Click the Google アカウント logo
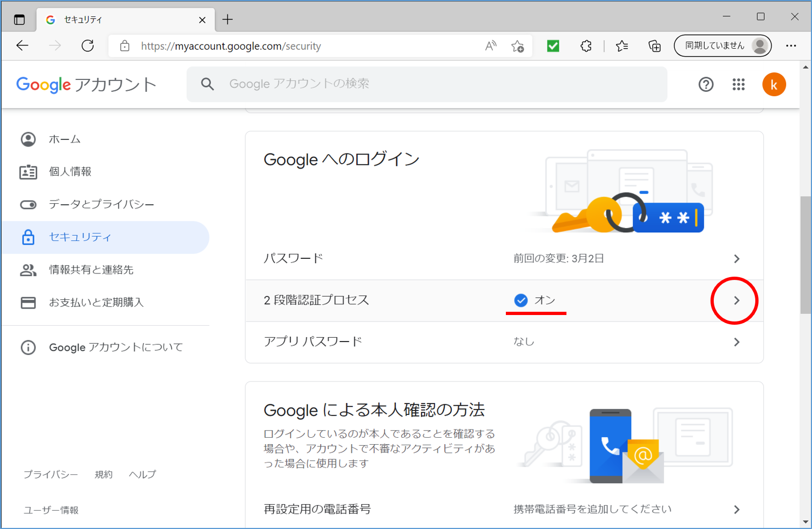The width and height of the screenshot is (812, 529). click(x=86, y=84)
